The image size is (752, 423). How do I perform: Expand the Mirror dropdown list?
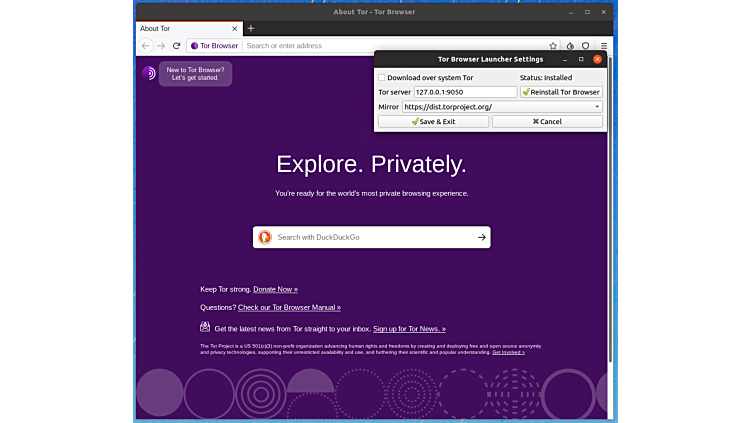[x=597, y=106]
